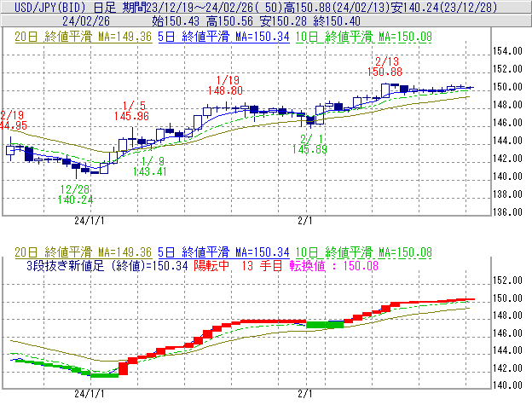Click the 3段抜き新値足 (終値)=150.34 label
Screen dimensions: 532x405
(x=107, y=265)
